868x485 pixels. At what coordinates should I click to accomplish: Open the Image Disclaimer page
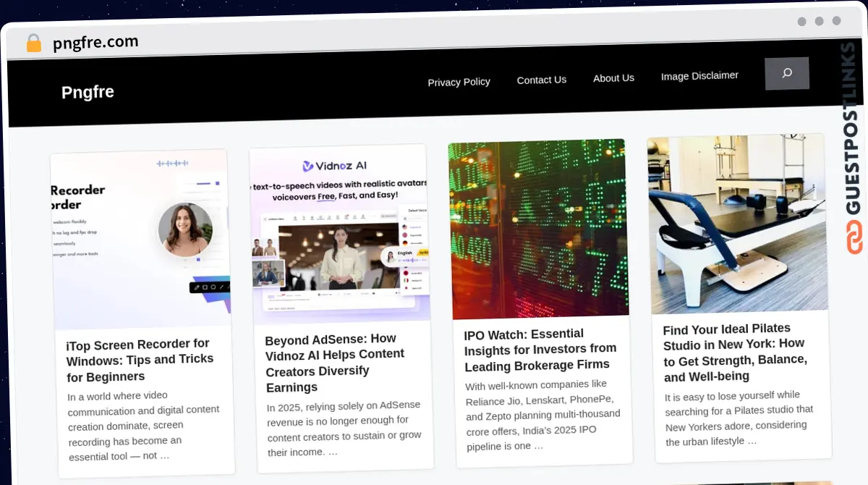(699, 76)
